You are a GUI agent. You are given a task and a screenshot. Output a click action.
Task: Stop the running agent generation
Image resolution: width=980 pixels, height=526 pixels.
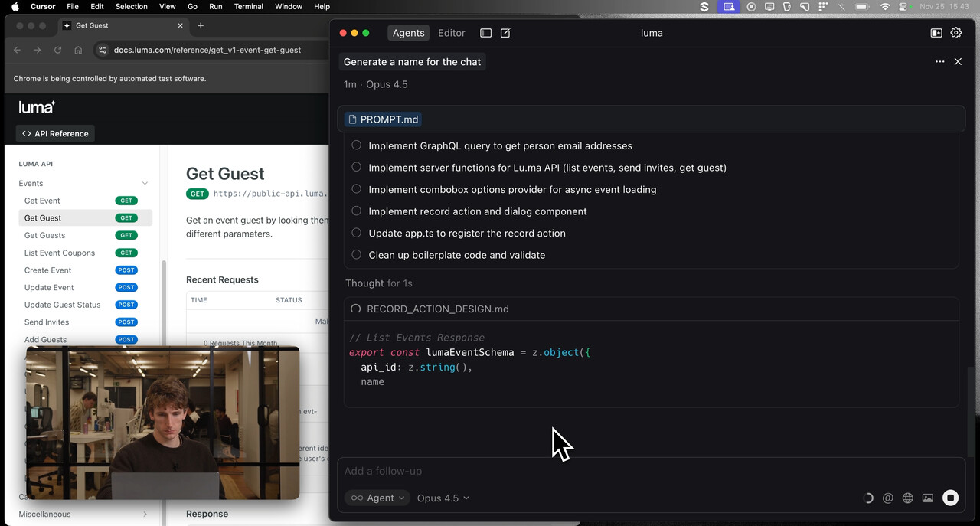pyautogui.click(x=950, y=498)
